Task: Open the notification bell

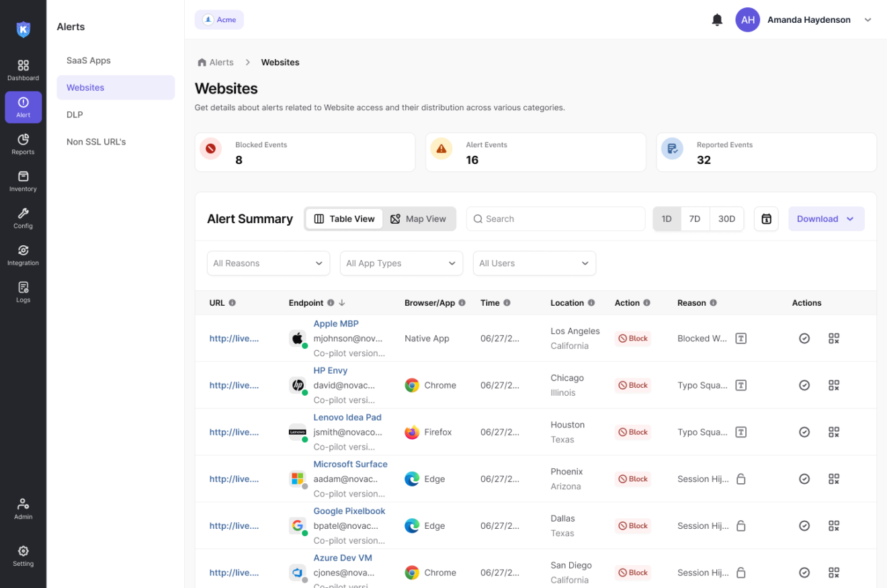Action: click(716, 19)
